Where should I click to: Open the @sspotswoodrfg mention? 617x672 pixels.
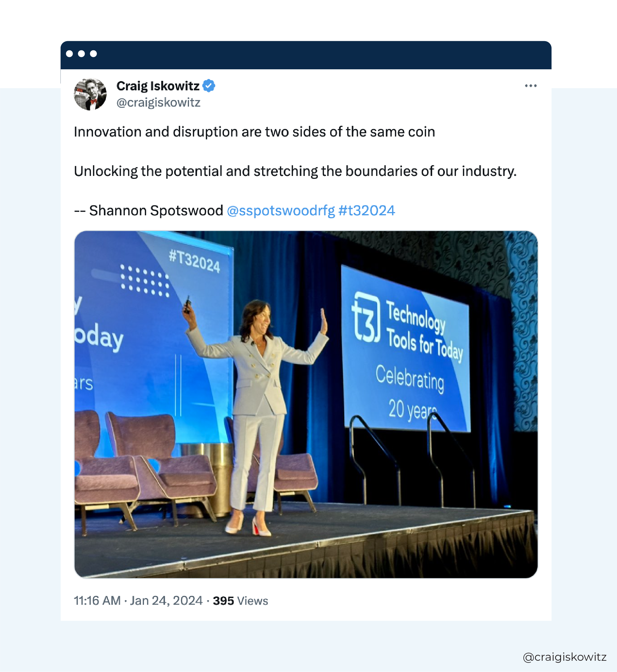[281, 211]
